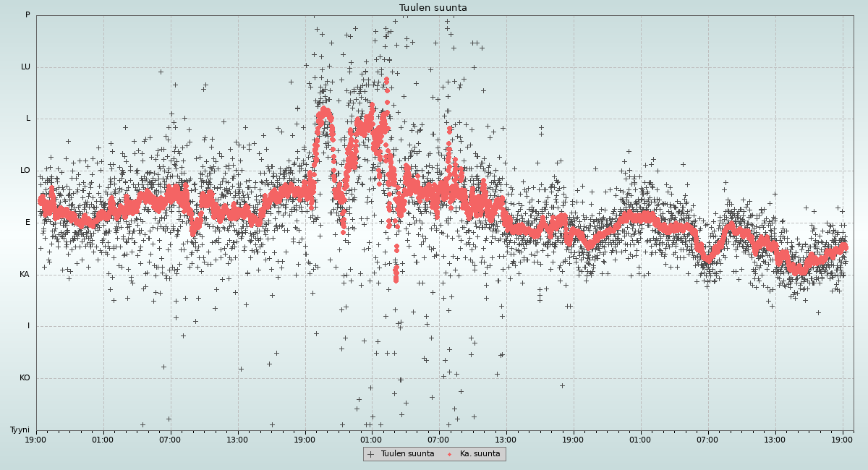868x470 pixels.
Task: Select the first 01:00 time axis label
Action: pyautogui.click(x=103, y=439)
